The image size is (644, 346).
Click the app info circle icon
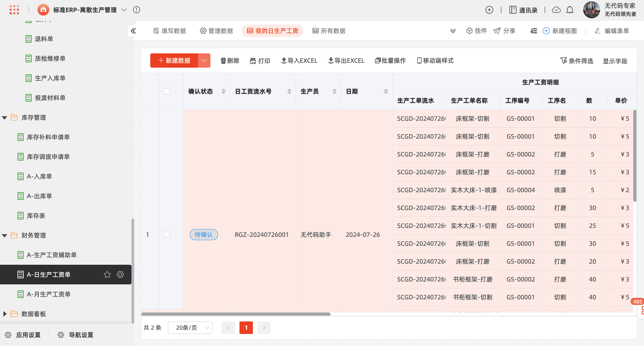tap(136, 10)
